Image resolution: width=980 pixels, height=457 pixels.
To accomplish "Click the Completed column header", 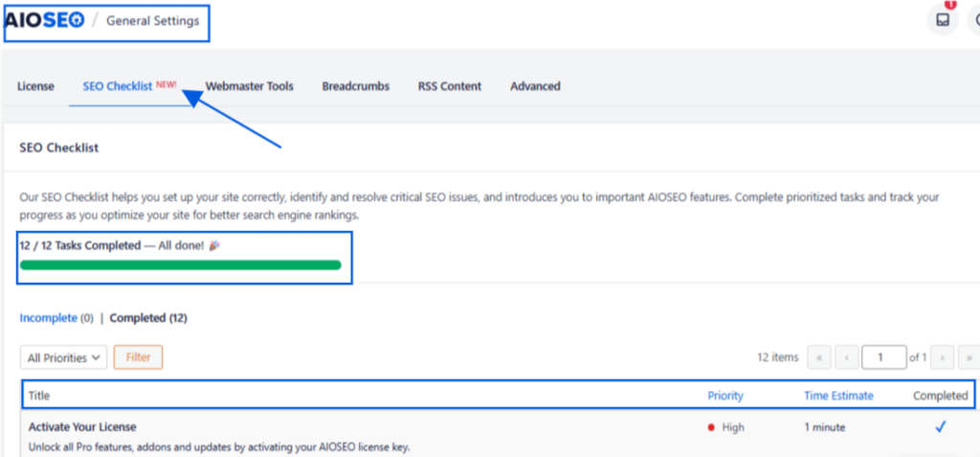I will click(940, 396).
